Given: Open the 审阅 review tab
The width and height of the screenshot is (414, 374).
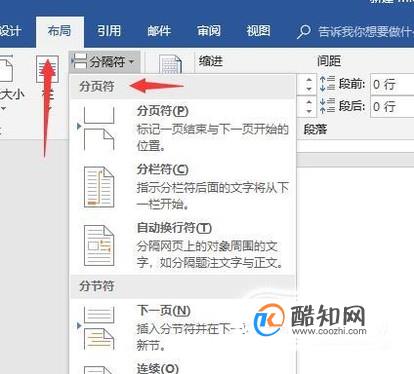Looking at the screenshot, I should coord(209,31).
